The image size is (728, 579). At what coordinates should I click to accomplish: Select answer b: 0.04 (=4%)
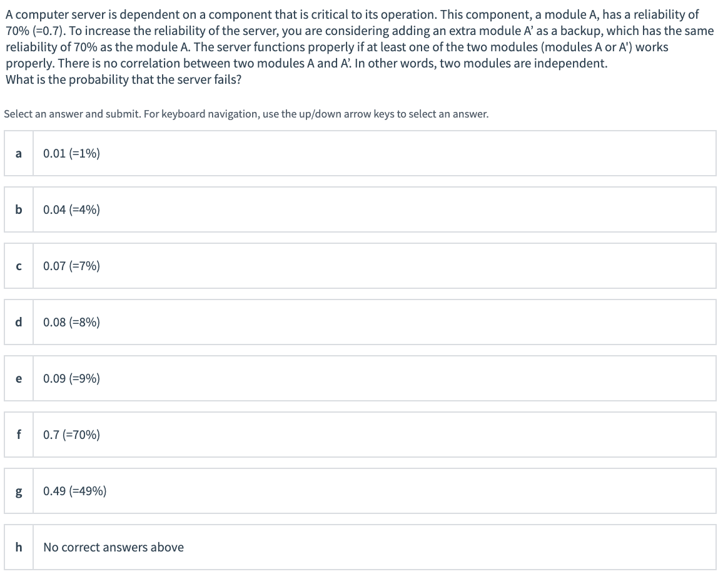[360, 209]
